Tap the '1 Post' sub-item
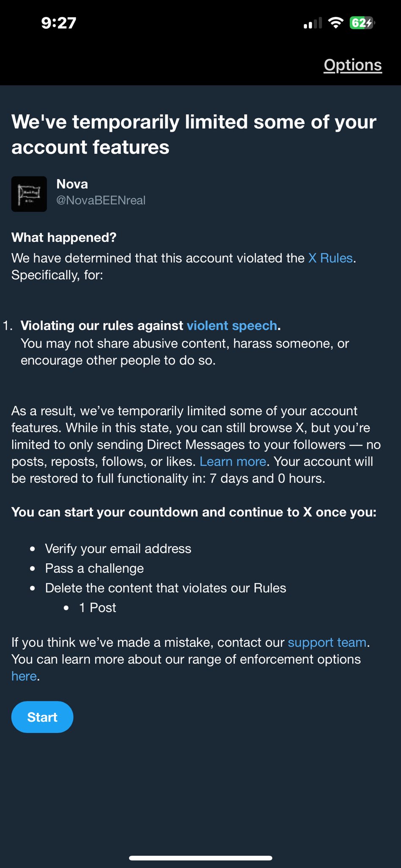This screenshot has height=868, width=401. [x=97, y=608]
